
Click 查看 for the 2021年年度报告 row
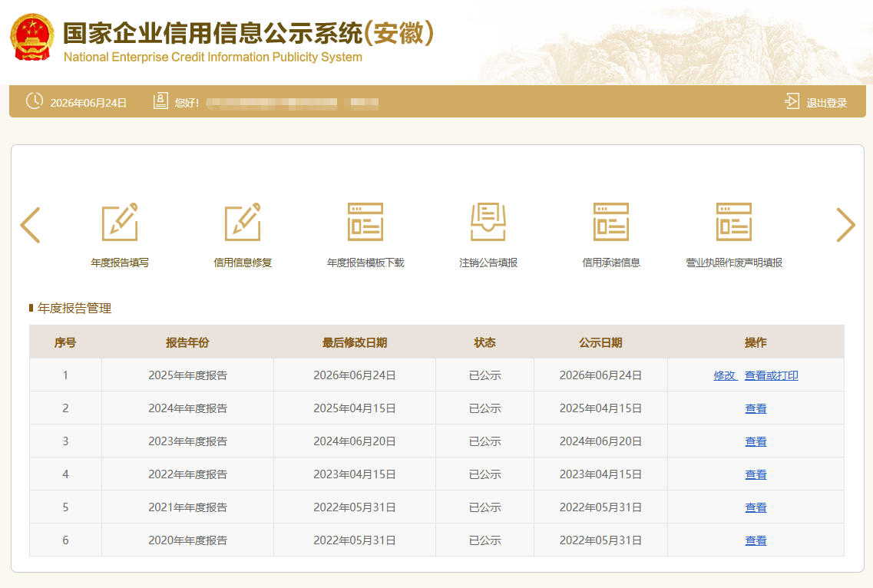point(756,507)
